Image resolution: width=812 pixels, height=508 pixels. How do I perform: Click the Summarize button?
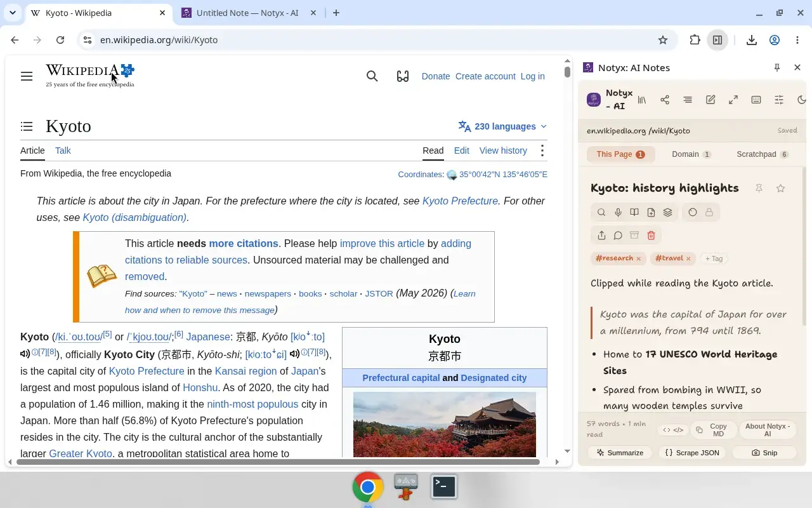[x=619, y=453]
